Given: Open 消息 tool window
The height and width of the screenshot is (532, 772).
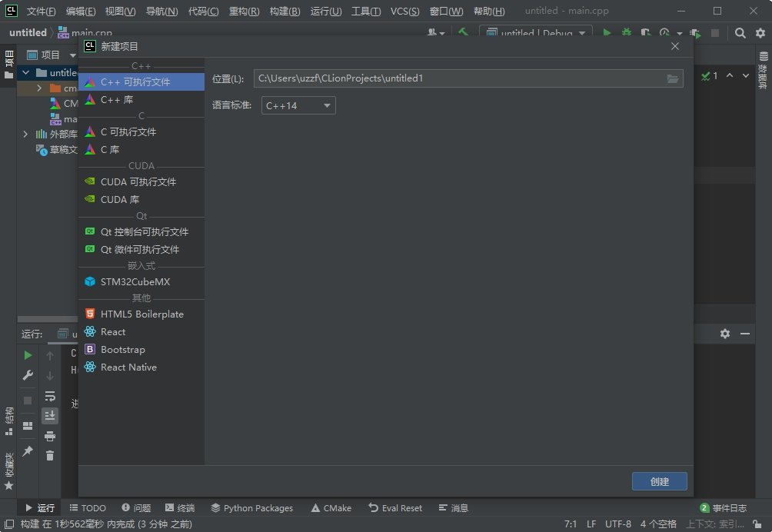Looking at the screenshot, I should pos(454,508).
